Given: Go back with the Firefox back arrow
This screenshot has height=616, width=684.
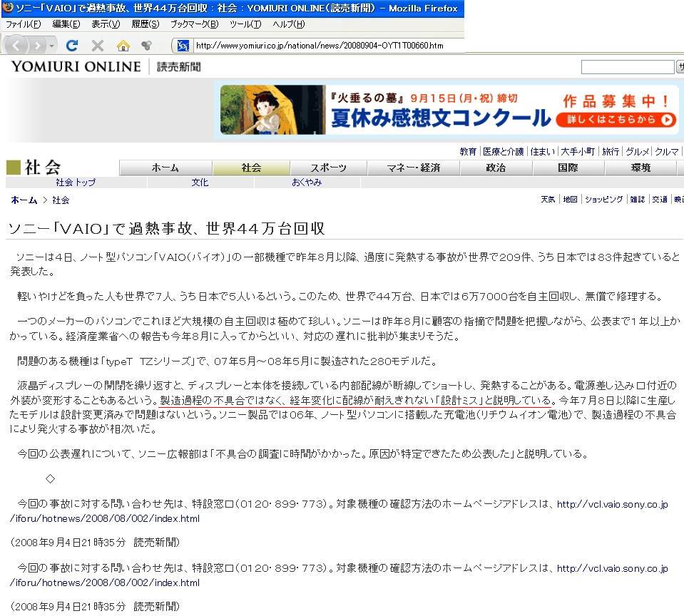Looking at the screenshot, I should [16, 45].
